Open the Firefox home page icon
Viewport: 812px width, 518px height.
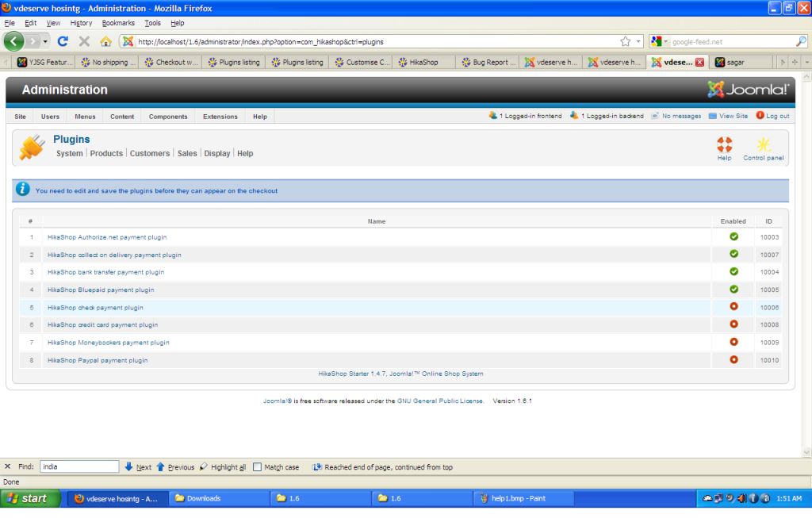pyautogui.click(x=105, y=41)
